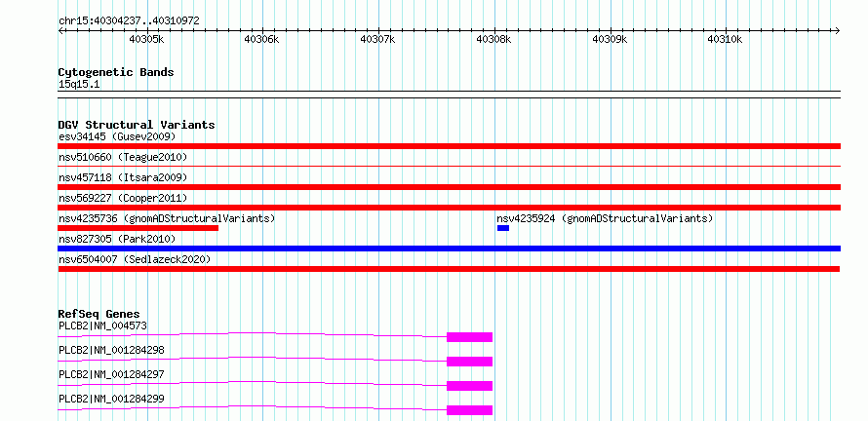The image size is (868, 421).
Task: Open PLCB2|NM_001284299 gene label
Action: click(111, 399)
